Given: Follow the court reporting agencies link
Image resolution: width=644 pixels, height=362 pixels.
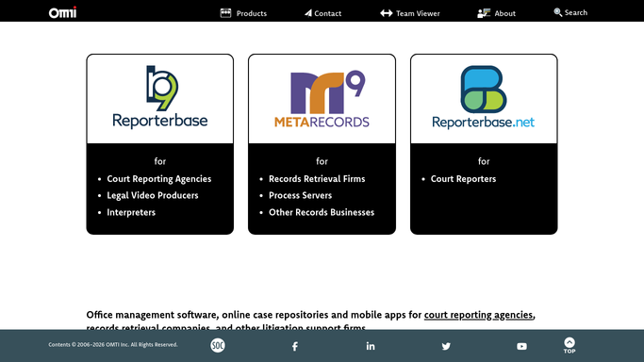Looking at the screenshot, I should 478,315.
